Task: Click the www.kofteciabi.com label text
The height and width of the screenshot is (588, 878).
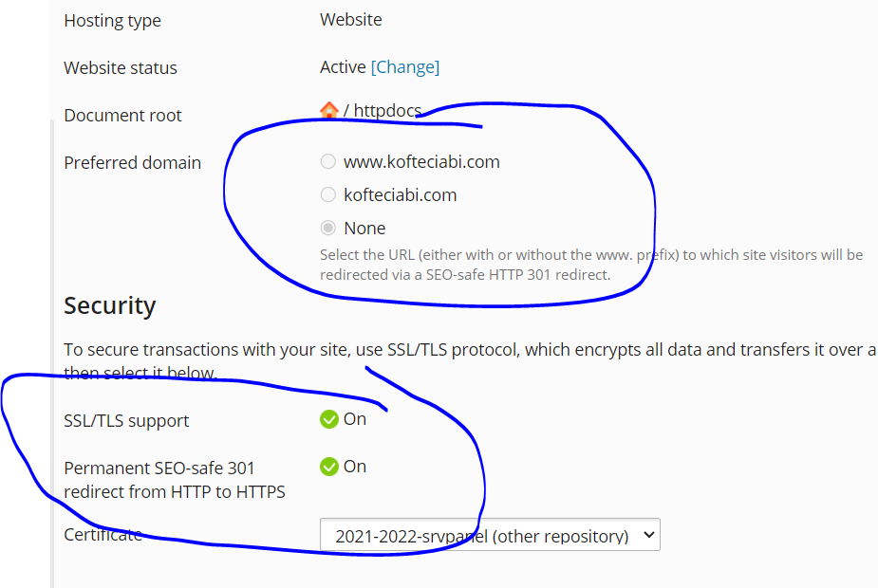Action: pos(421,161)
